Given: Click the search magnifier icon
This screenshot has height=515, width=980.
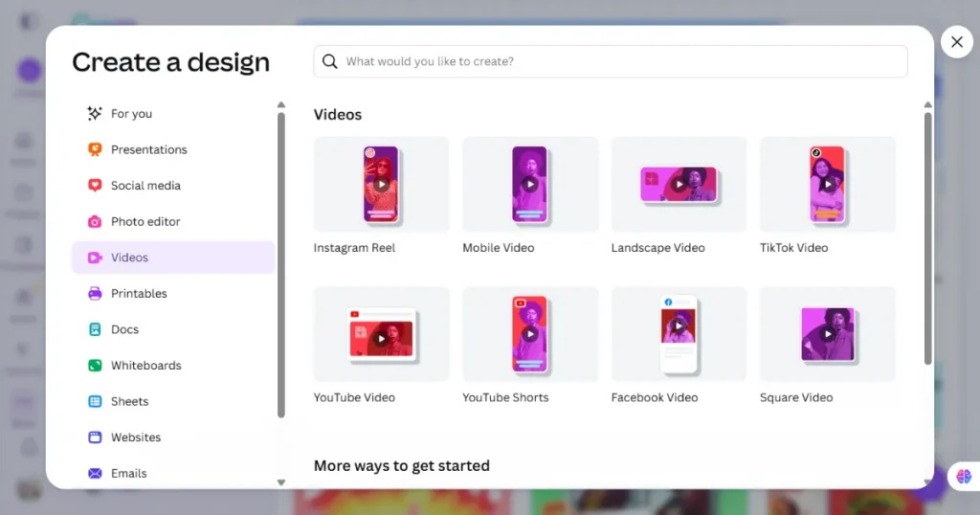Looking at the screenshot, I should click(329, 61).
